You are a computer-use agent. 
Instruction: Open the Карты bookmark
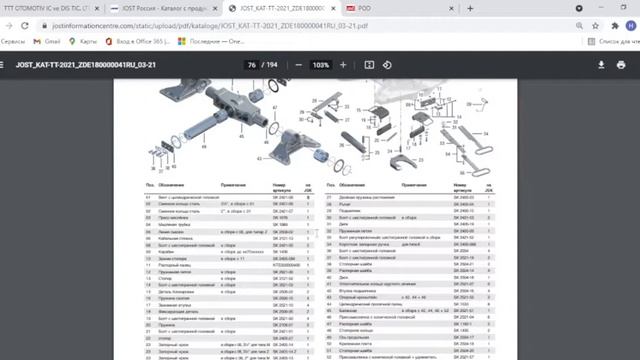pyautogui.click(x=83, y=41)
